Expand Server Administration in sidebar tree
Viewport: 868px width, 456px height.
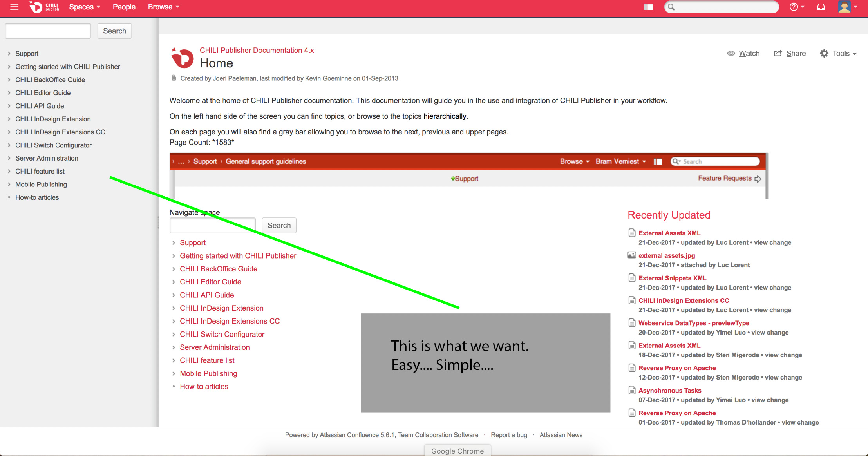click(9, 158)
